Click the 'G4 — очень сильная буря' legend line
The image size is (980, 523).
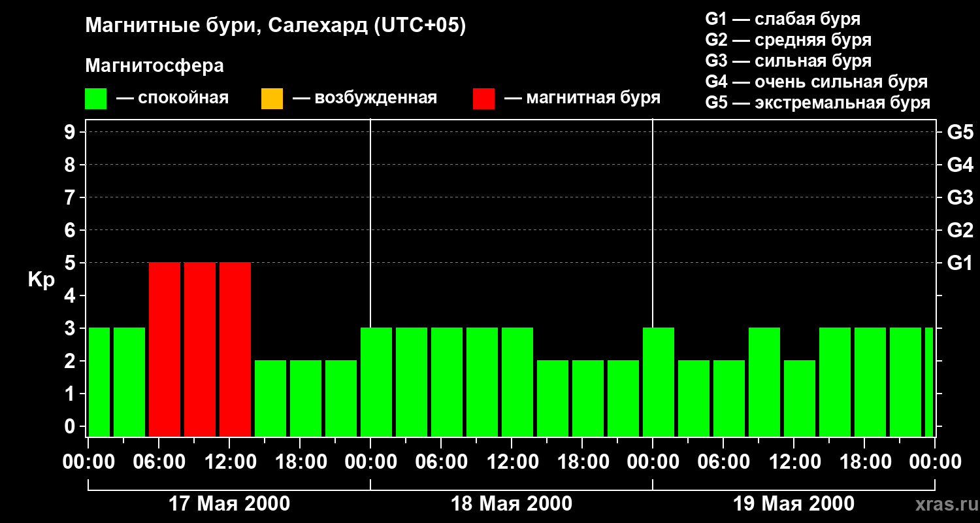pos(816,82)
